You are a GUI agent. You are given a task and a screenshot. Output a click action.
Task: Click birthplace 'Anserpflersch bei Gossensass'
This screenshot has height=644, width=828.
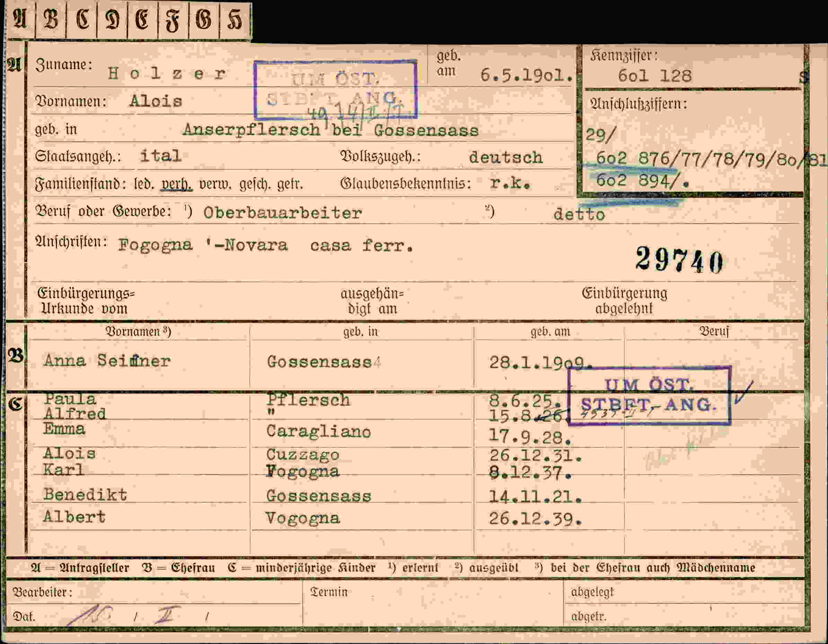pyautogui.click(x=331, y=130)
